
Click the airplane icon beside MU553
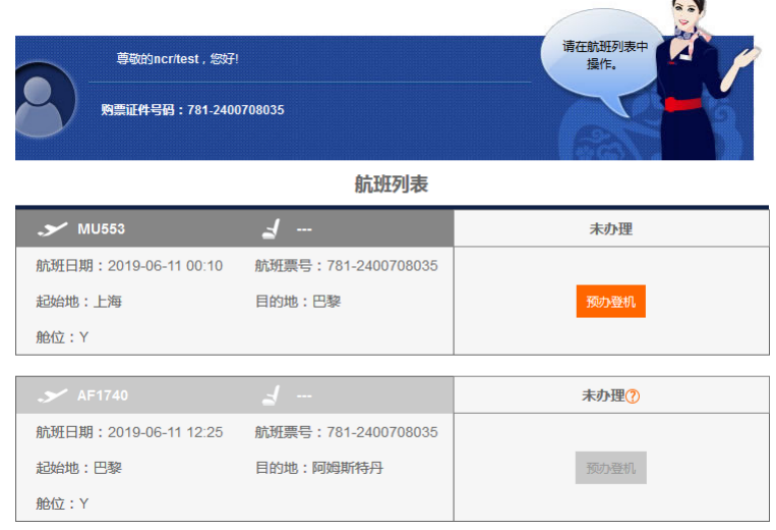click(52, 229)
